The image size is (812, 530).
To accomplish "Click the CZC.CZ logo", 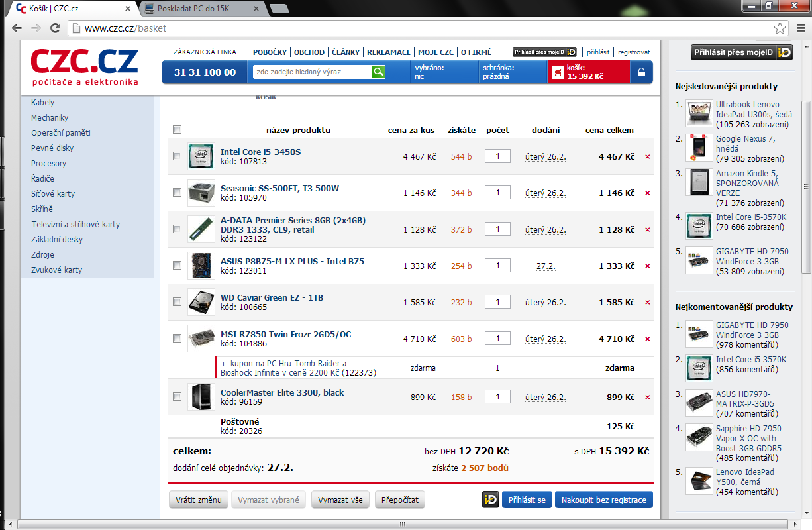I will tap(85, 67).
